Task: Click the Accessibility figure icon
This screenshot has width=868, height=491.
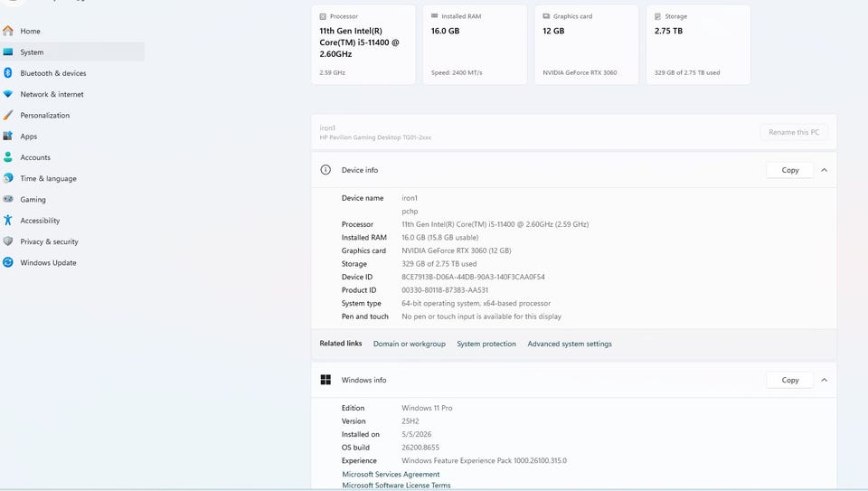Action: (8, 221)
